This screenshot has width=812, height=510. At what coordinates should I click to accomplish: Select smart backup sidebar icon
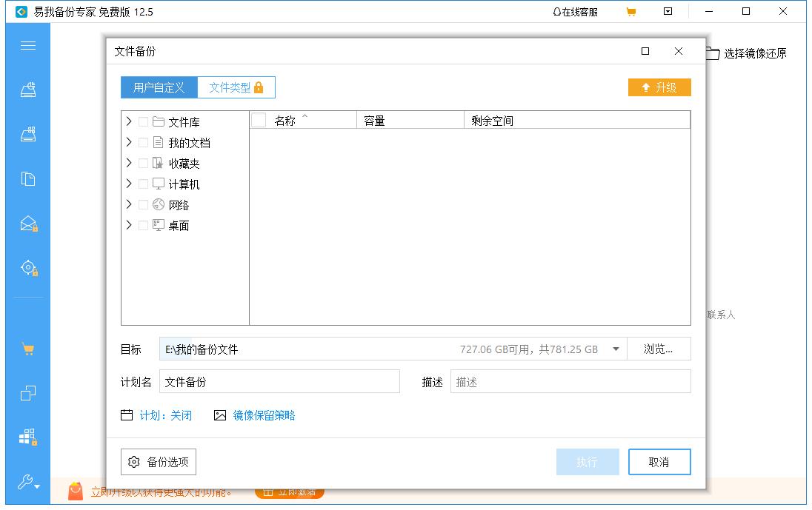coord(28,268)
